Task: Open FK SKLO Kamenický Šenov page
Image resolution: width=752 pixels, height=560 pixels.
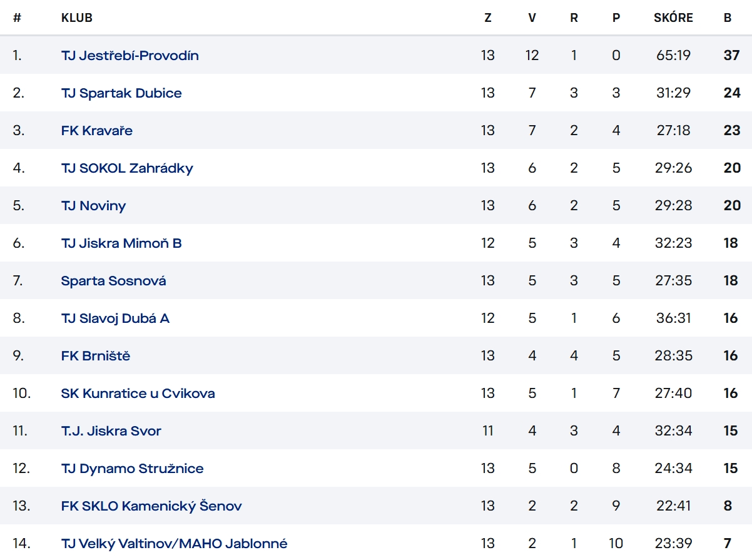Action: pos(151,506)
